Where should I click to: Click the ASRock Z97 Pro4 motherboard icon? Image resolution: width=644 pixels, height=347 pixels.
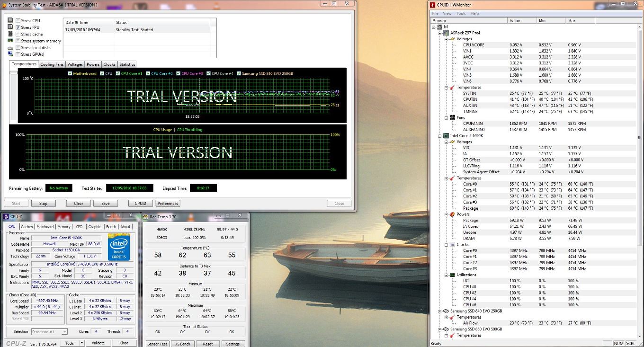coord(446,33)
